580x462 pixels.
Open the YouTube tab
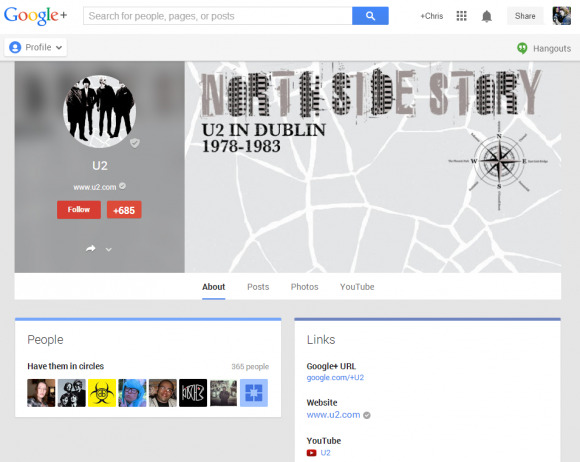357,287
